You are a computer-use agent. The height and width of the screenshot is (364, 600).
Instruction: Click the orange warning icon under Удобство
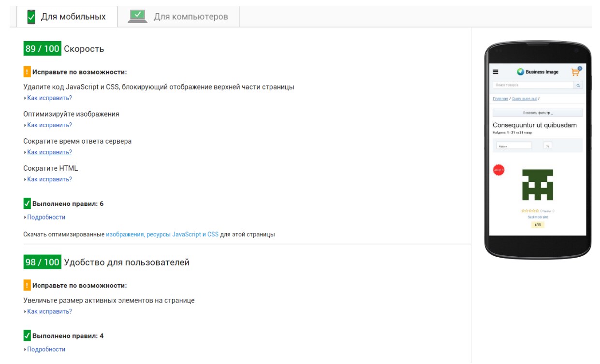(27, 285)
